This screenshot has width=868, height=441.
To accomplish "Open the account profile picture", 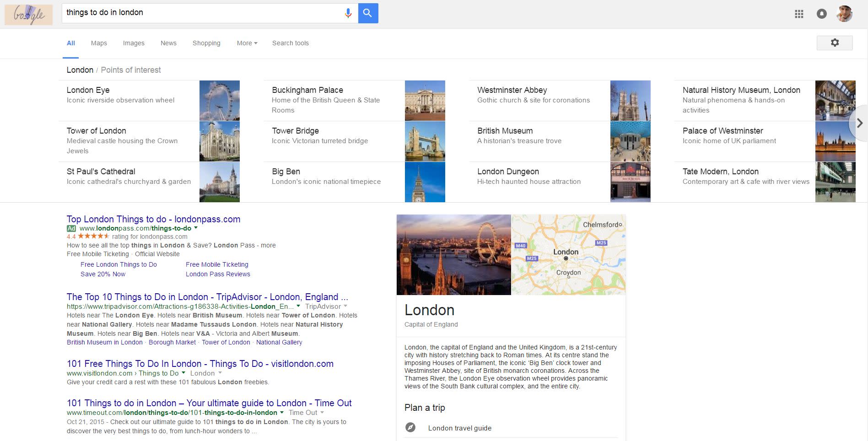I will 845,14.
